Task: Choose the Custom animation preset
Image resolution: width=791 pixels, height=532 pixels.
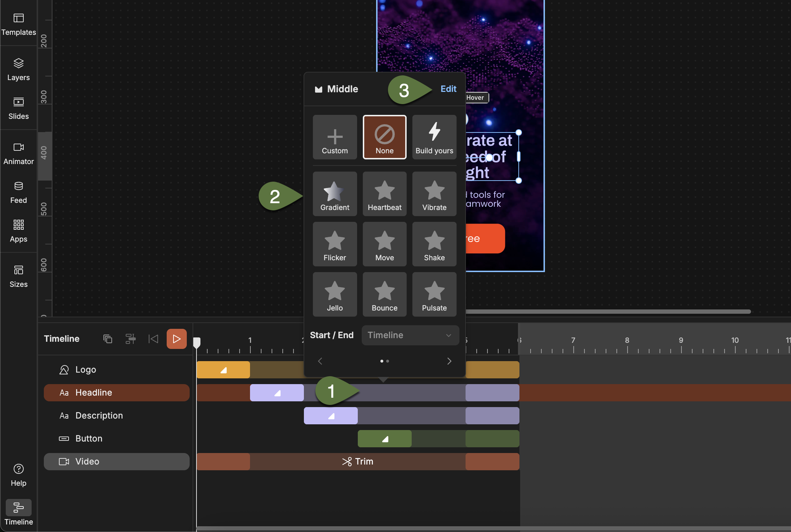Action: pyautogui.click(x=335, y=137)
